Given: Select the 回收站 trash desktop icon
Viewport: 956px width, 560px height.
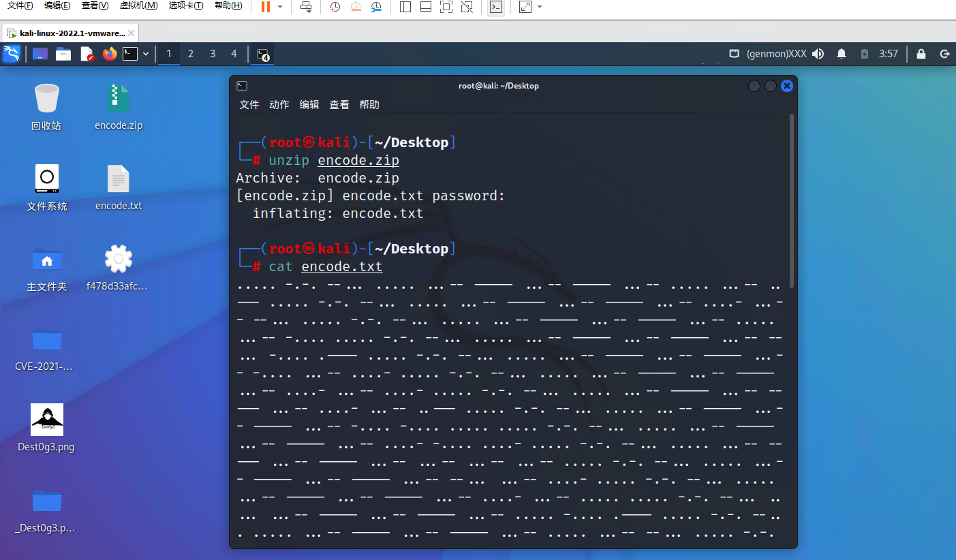Looking at the screenshot, I should pos(46,107).
